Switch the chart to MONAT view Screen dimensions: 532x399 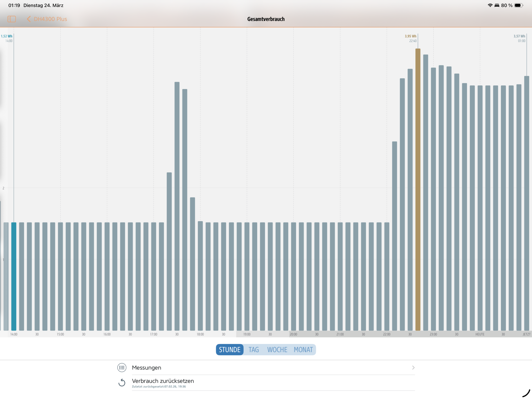(x=303, y=350)
